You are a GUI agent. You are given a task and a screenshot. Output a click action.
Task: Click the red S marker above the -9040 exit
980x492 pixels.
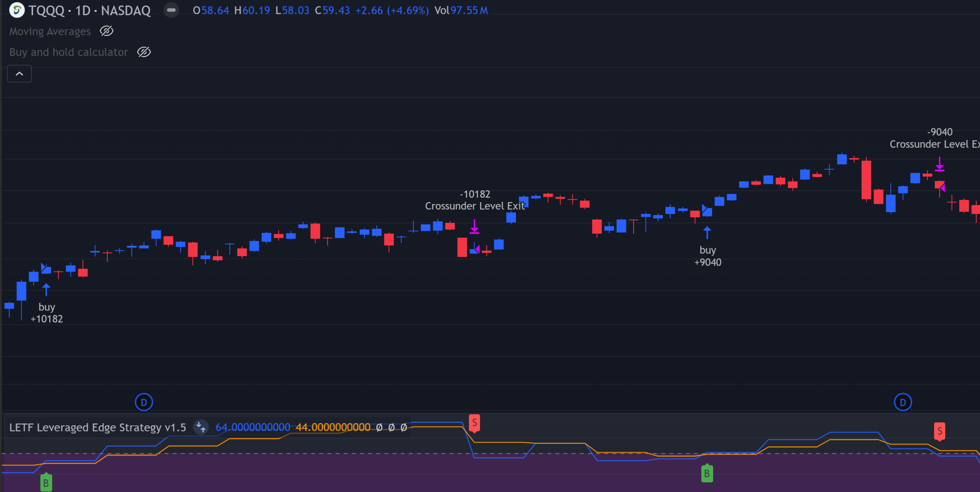point(939,432)
